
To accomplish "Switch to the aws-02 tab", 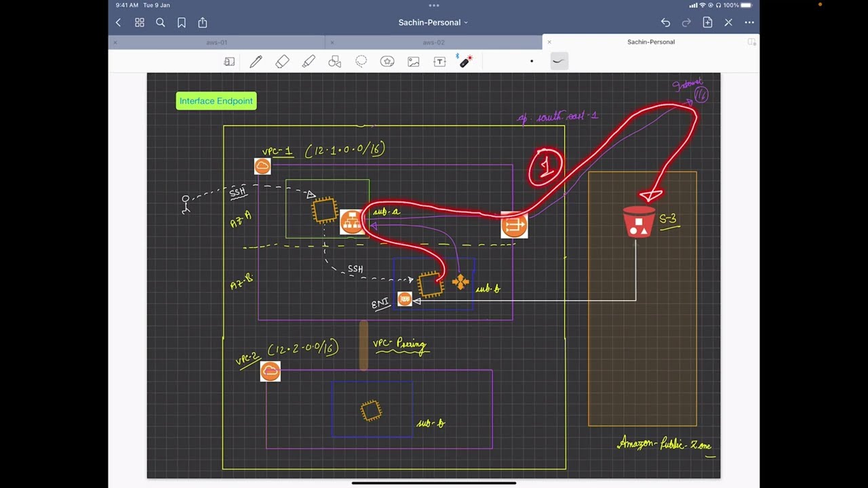I will (434, 42).
